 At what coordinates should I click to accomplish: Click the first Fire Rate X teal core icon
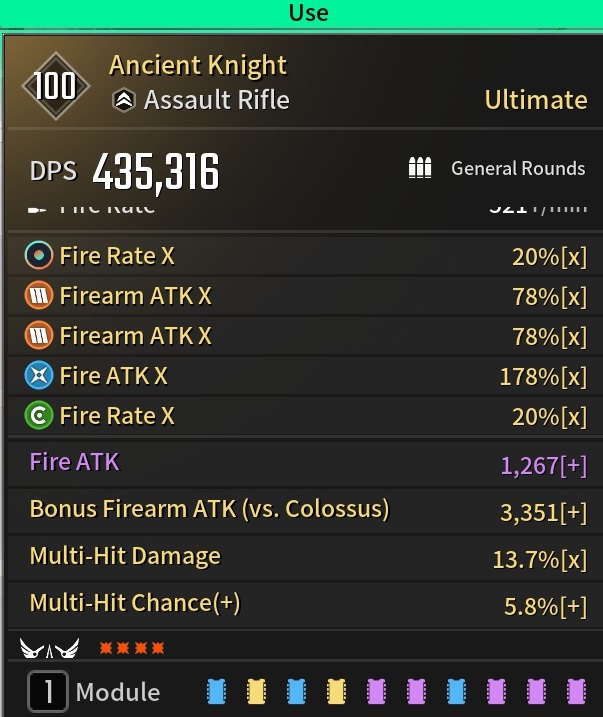point(39,255)
